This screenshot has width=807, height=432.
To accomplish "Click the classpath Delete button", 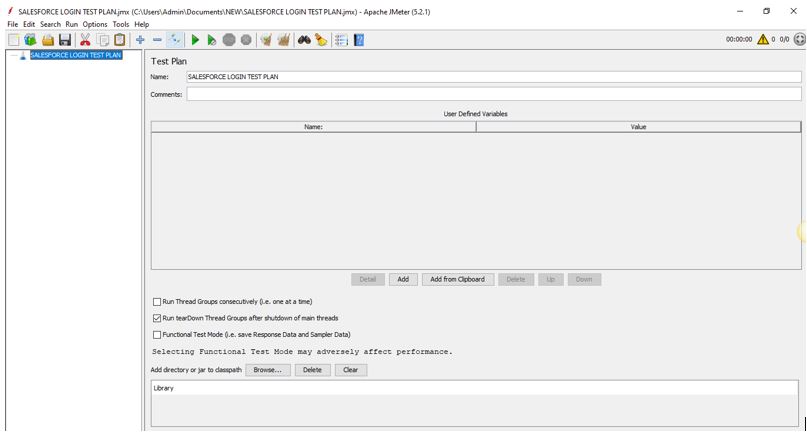I will tap(312, 370).
